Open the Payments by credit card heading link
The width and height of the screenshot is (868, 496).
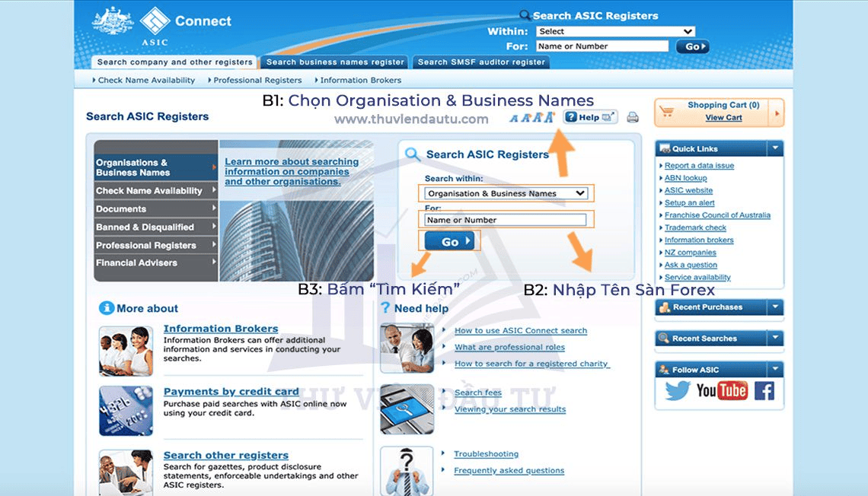(x=231, y=392)
